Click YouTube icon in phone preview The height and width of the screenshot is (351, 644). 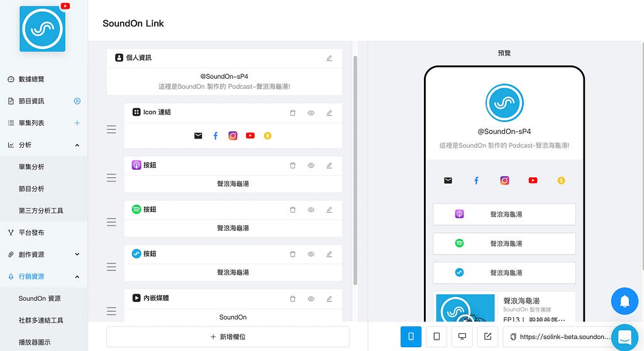pyautogui.click(x=533, y=181)
